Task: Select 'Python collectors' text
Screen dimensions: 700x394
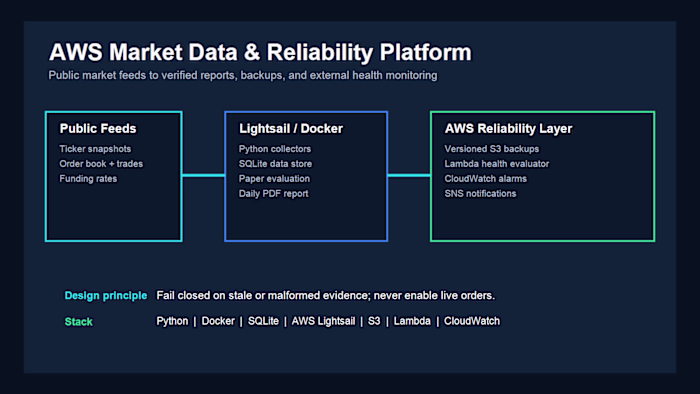Action: click(275, 149)
